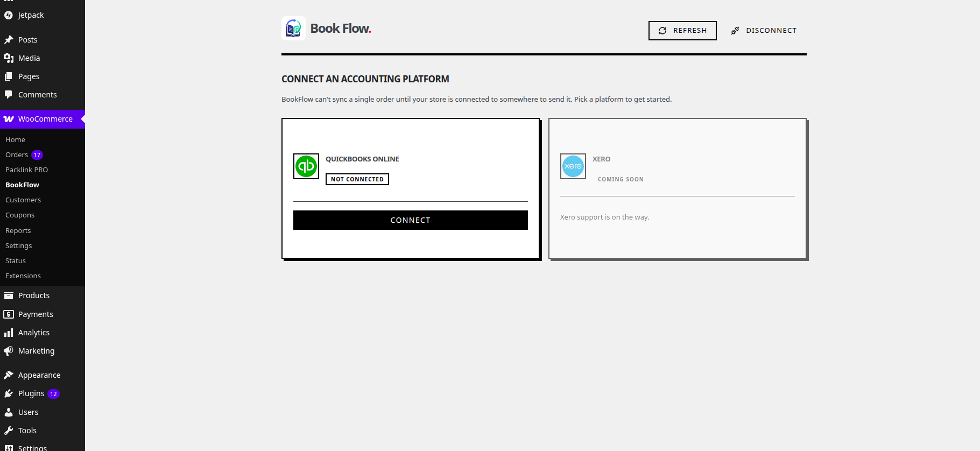Open the Extensions submenu item
980x451 pixels.
pos(23,276)
